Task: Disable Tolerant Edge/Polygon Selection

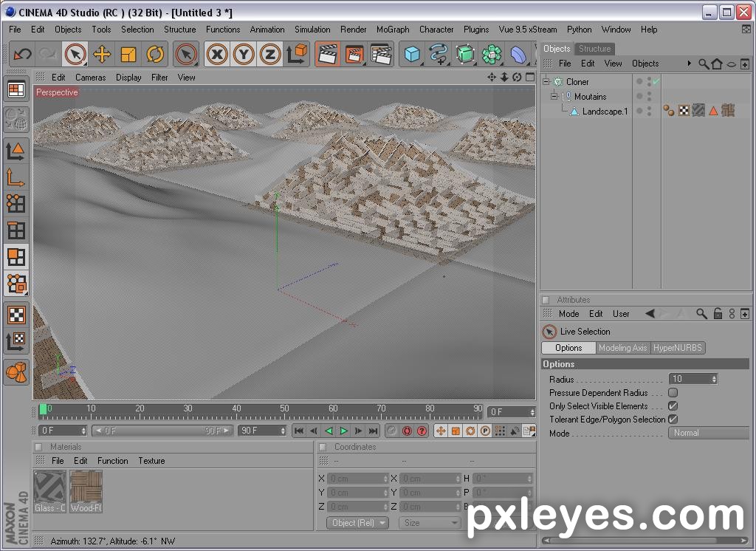Action: pos(673,420)
